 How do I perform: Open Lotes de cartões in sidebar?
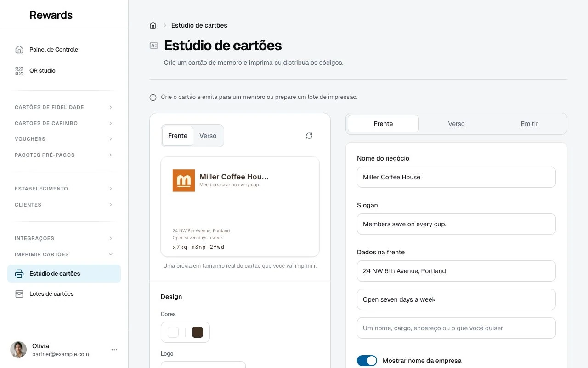point(64,293)
